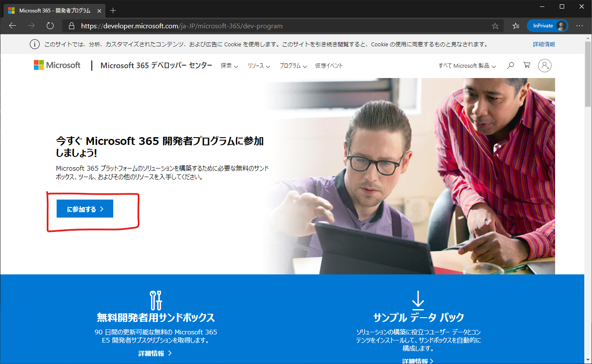Click the cookie notice info icon
The image size is (592, 364).
coord(34,44)
